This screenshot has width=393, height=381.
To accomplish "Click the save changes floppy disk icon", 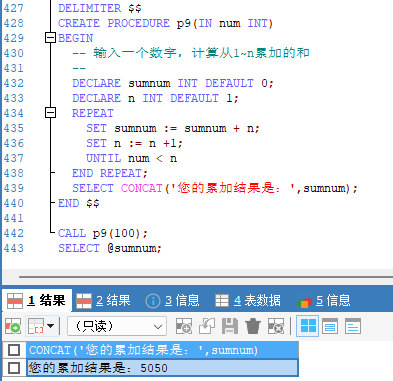I will [230, 326].
